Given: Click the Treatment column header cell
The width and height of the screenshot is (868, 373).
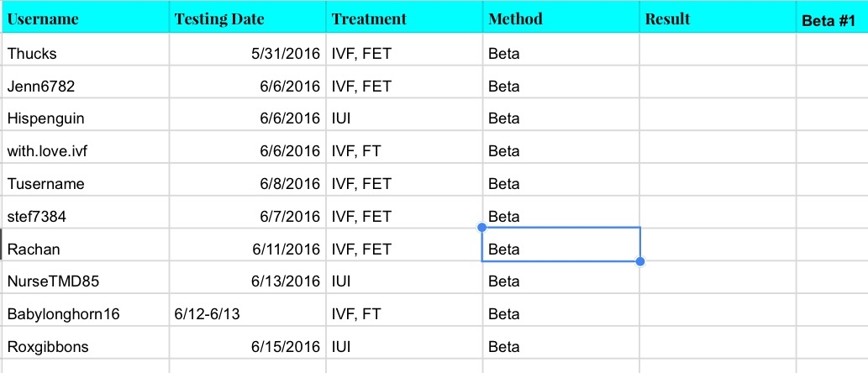Looking at the screenshot, I should pyautogui.click(x=404, y=18).
